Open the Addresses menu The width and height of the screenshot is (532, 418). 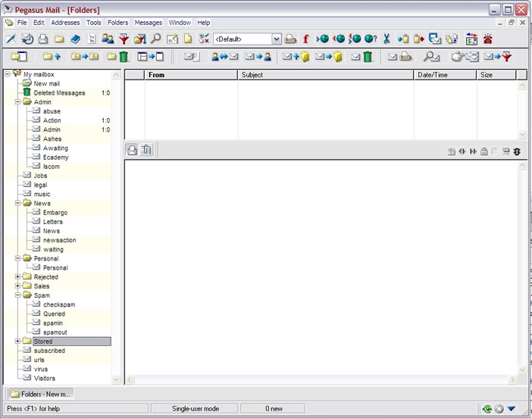click(65, 23)
